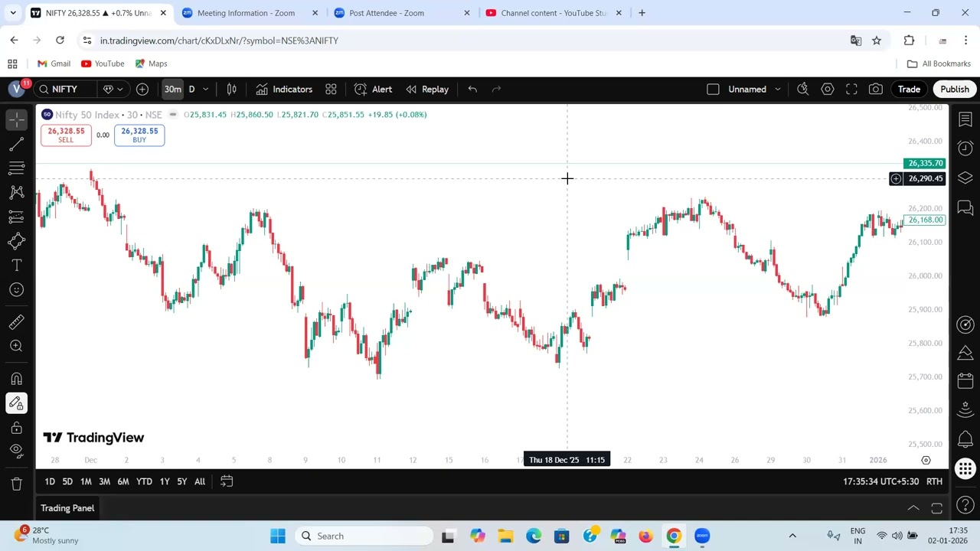This screenshot has width=980, height=551.
Task: Open Indicator templates grid icon
Action: click(331, 90)
